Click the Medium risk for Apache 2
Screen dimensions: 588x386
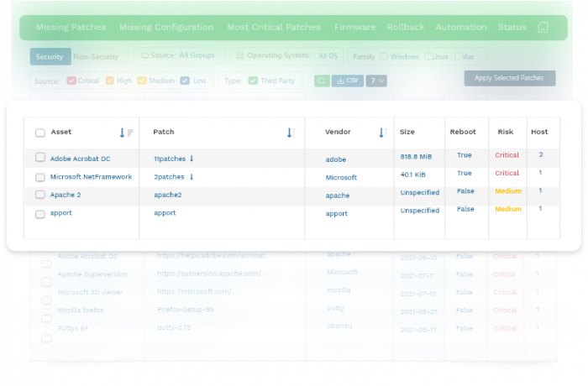pyautogui.click(x=508, y=190)
